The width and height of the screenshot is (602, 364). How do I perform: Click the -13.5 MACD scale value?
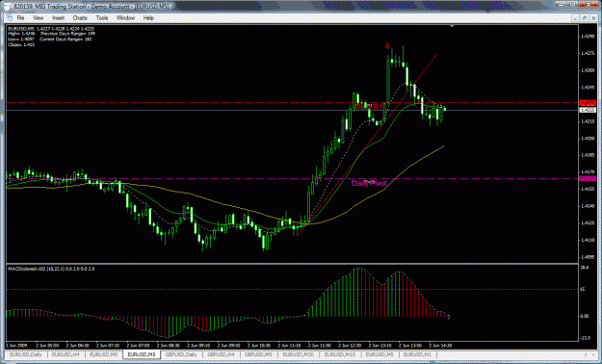587,338
